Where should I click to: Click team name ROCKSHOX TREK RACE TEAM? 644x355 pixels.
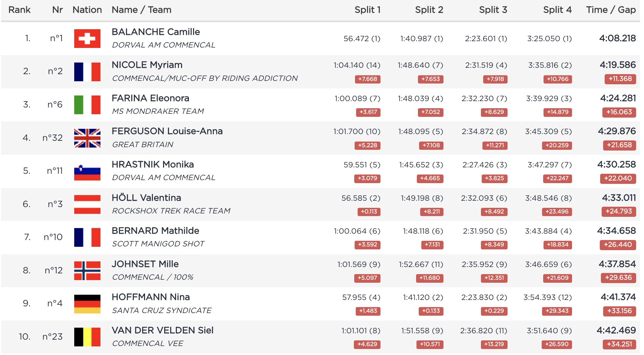click(171, 211)
